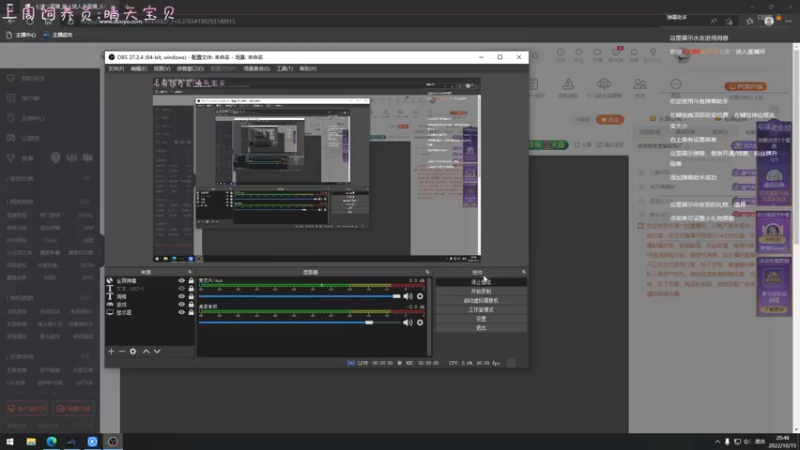Click the Settings button in OBS controls
The width and height of the screenshot is (800, 450).
pyautogui.click(x=481, y=319)
